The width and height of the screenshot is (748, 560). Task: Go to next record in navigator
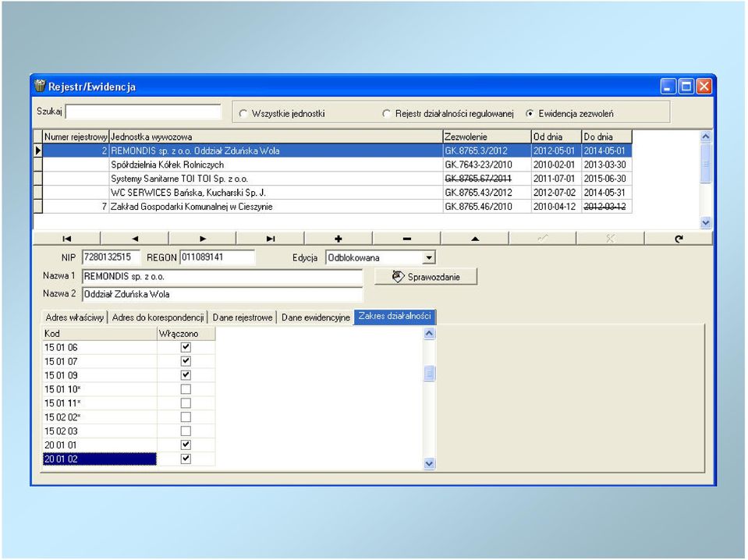tap(203, 239)
